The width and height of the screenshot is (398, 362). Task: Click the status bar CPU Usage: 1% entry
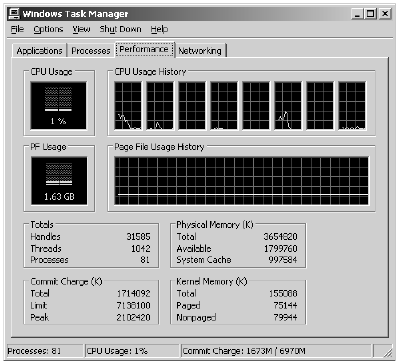[x=132, y=351]
